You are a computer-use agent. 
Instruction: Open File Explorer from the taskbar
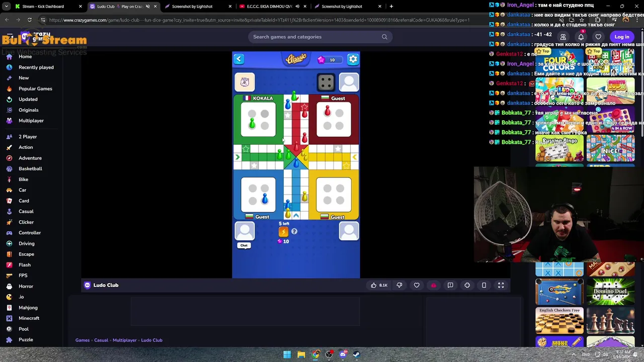[x=301, y=355]
